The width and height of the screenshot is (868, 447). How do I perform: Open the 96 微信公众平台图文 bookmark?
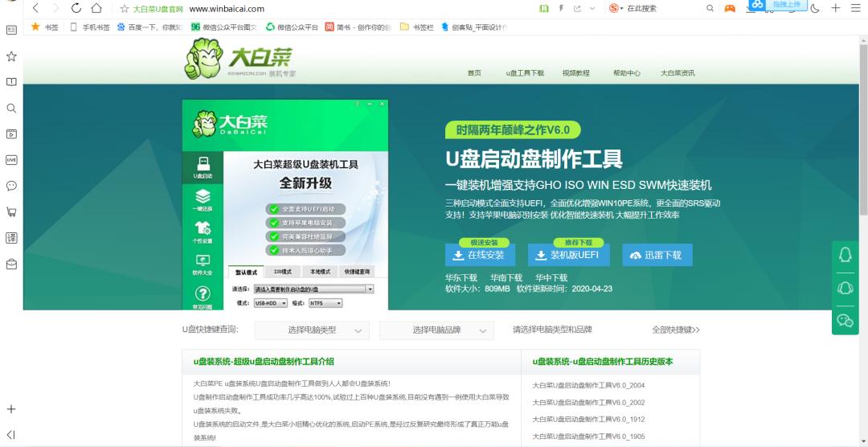point(223,27)
